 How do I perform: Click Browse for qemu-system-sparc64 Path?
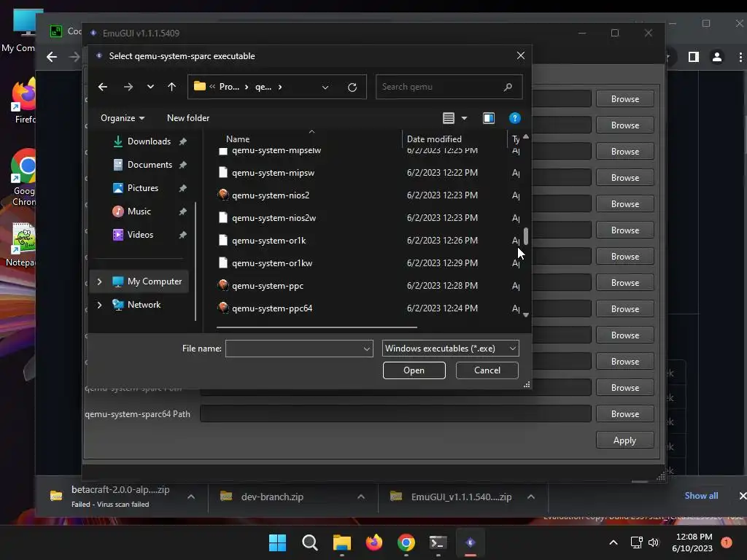point(624,414)
